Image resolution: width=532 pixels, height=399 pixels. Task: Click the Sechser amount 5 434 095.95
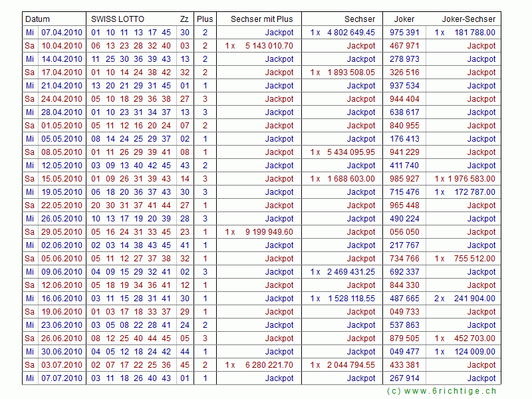point(350,152)
